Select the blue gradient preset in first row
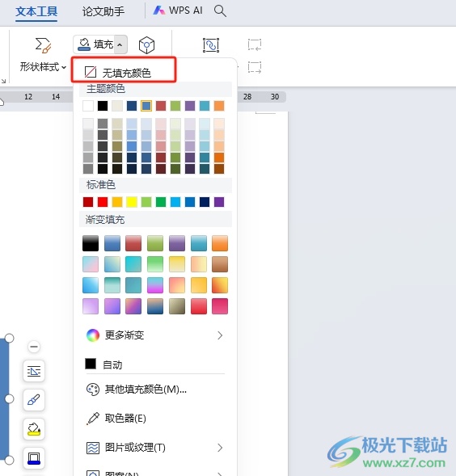Screen dimensions: 456x476 pos(112,243)
